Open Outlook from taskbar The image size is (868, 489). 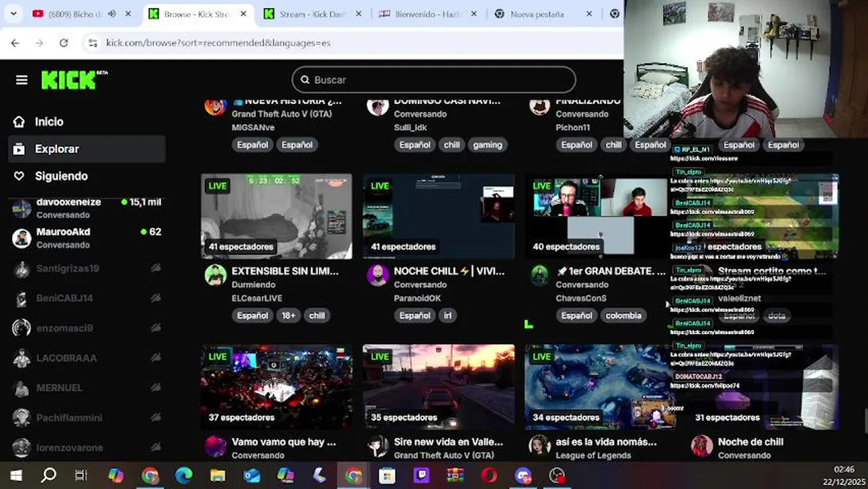coord(251,475)
